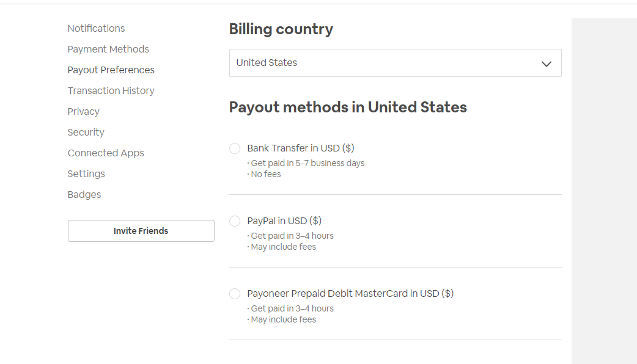Click 'Payout methods in United States' heading
Screen dimensions: 637x364
[348, 107]
